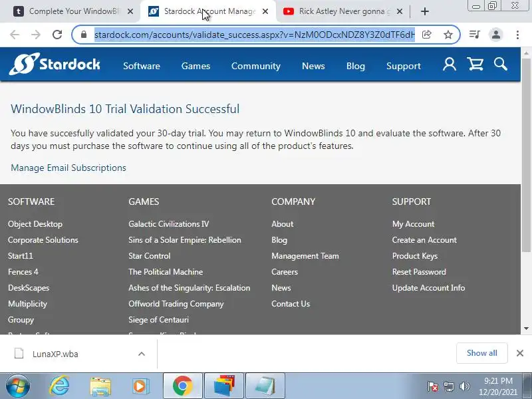Expand LunaXP.wba download options chevron
This screenshot has width=532, height=399.
[x=142, y=354]
